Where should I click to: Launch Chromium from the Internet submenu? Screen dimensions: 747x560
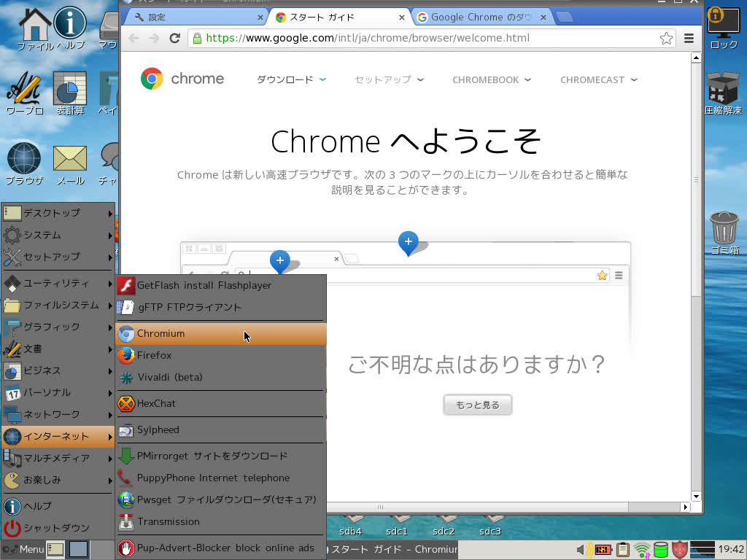(220, 334)
